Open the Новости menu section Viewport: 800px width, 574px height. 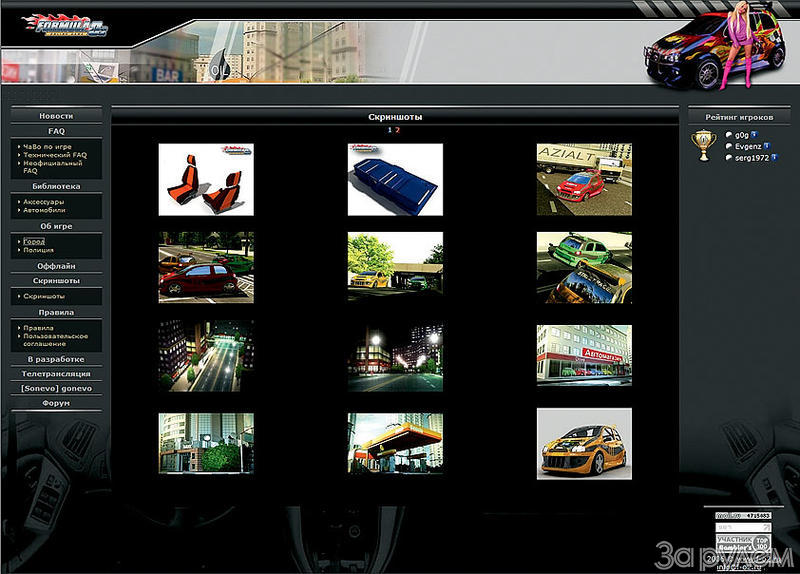56,116
